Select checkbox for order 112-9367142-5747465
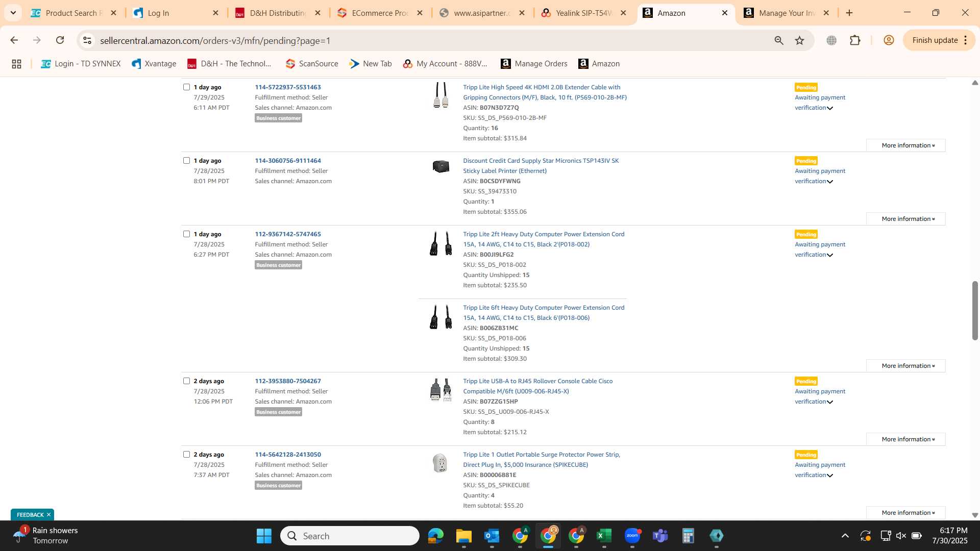Screen dimensions: 980x551 tap(186, 234)
